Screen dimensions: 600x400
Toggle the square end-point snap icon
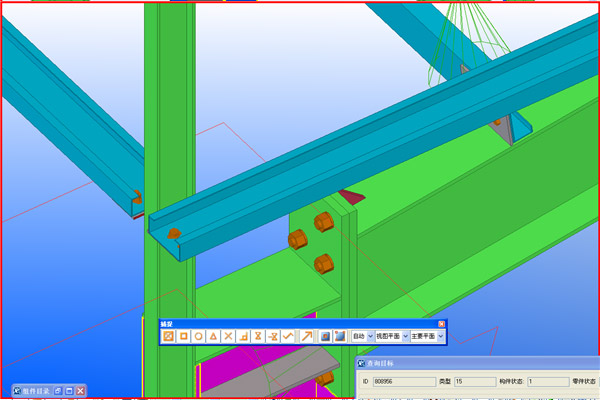[184, 336]
